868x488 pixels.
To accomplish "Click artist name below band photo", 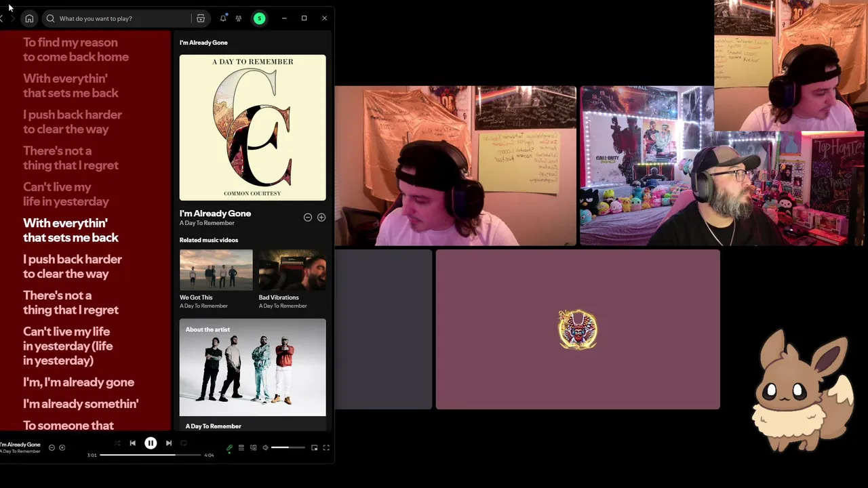I will tap(213, 426).
